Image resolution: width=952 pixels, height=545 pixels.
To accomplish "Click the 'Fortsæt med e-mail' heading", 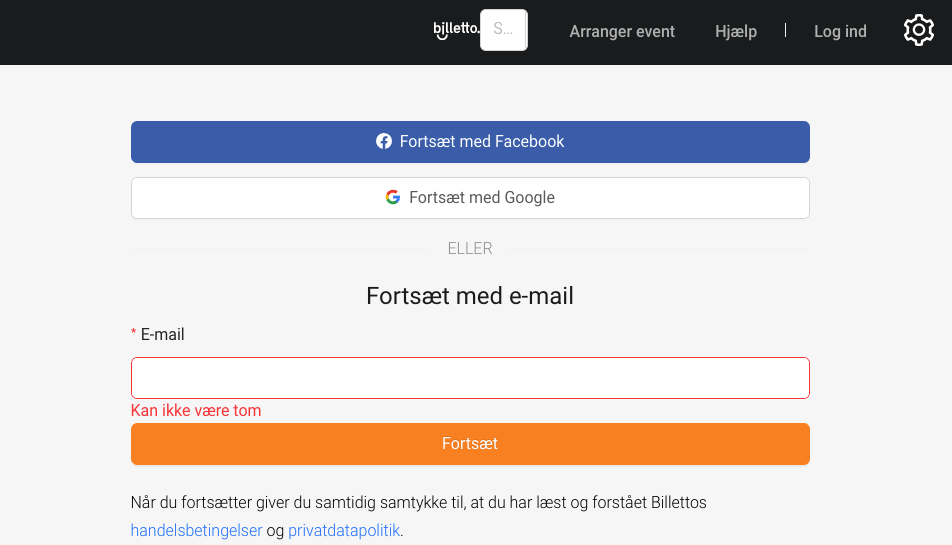I will (x=470, y=296).
